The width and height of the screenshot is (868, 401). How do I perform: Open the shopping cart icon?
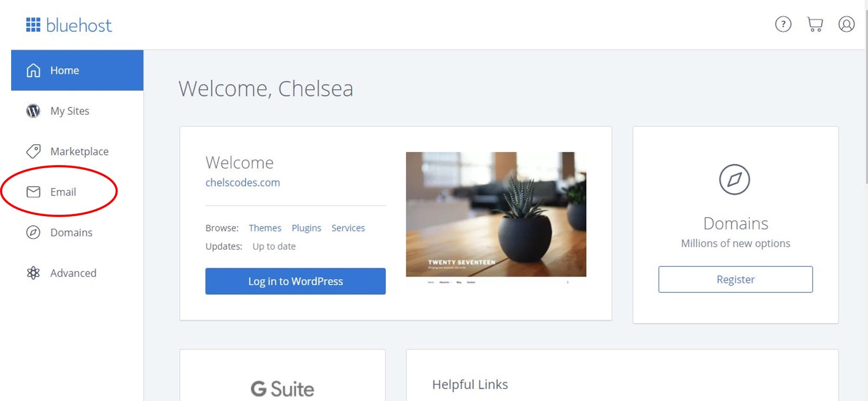tap(815, 24)
